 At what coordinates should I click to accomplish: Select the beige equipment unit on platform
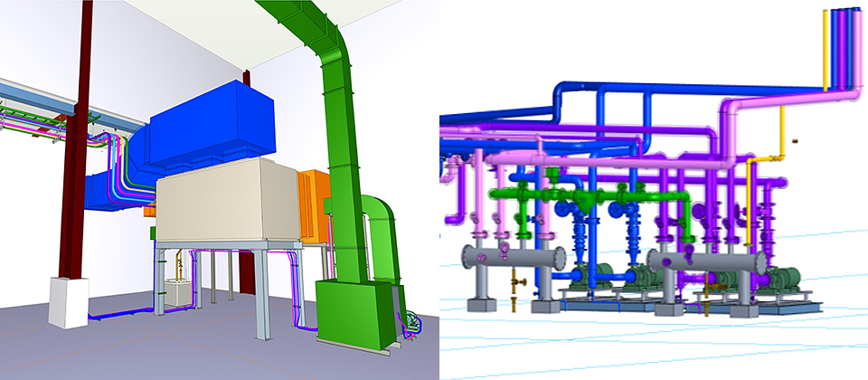226,201
